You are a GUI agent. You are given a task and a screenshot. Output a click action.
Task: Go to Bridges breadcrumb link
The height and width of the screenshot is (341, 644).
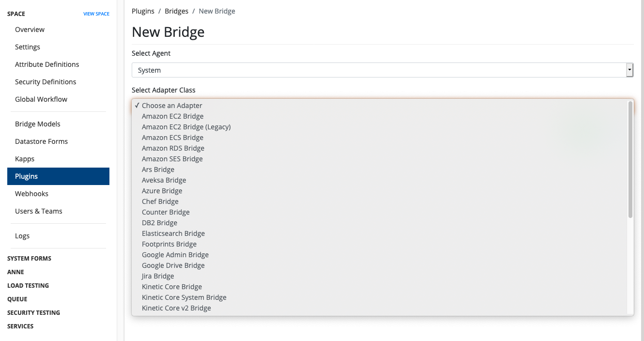click(176, 11)
